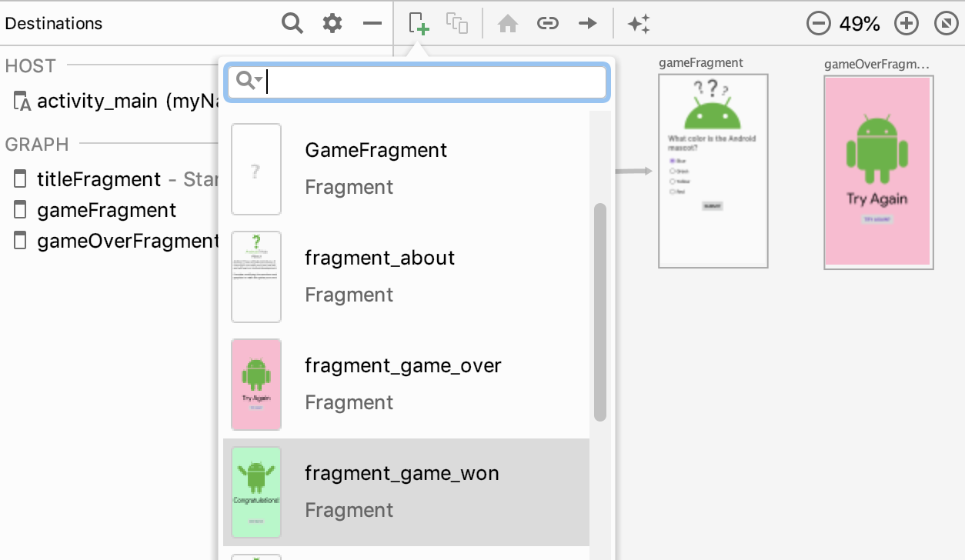
Task: Click the destination popup's vertical scrollbar
Action: (600, 312)
